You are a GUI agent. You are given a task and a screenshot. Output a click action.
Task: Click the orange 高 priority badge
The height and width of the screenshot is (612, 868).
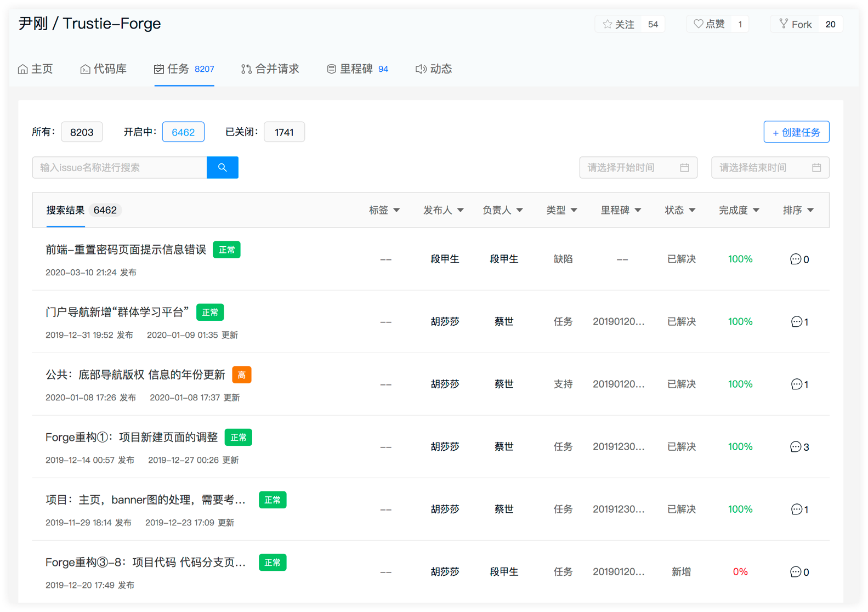[x=241, y=375]
